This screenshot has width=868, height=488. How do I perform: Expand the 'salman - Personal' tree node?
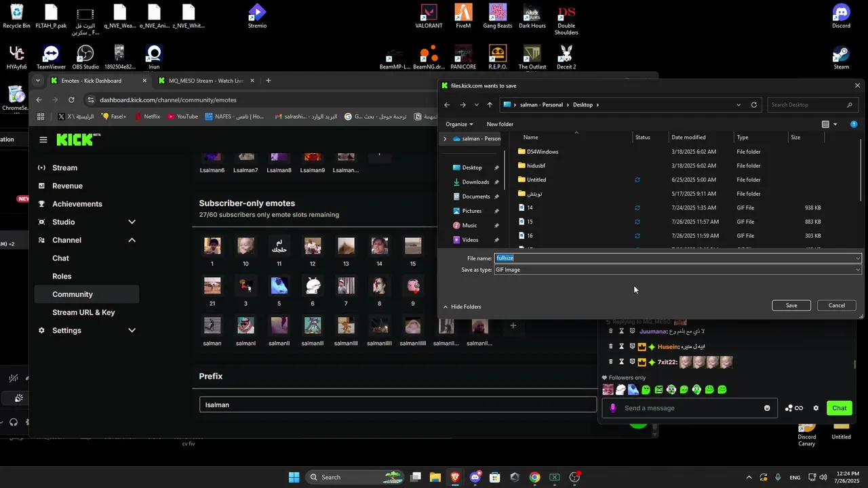(x=446, y=138)
